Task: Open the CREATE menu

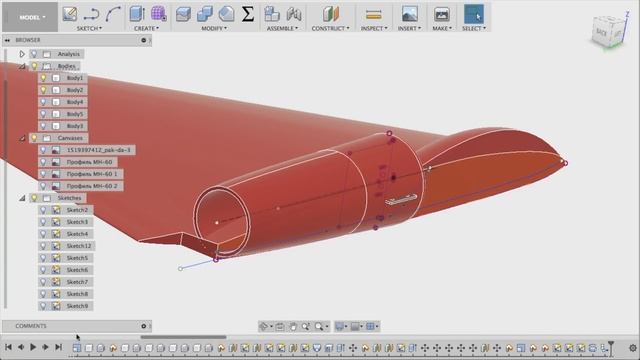Action: pos(147,28)
